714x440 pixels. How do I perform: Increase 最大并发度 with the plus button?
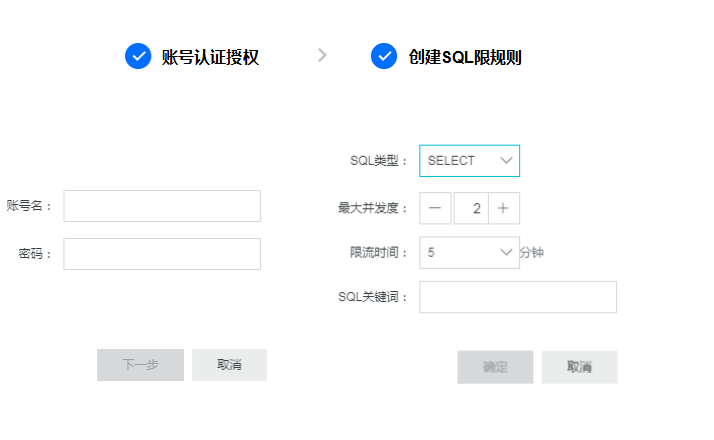coord(503,208)
